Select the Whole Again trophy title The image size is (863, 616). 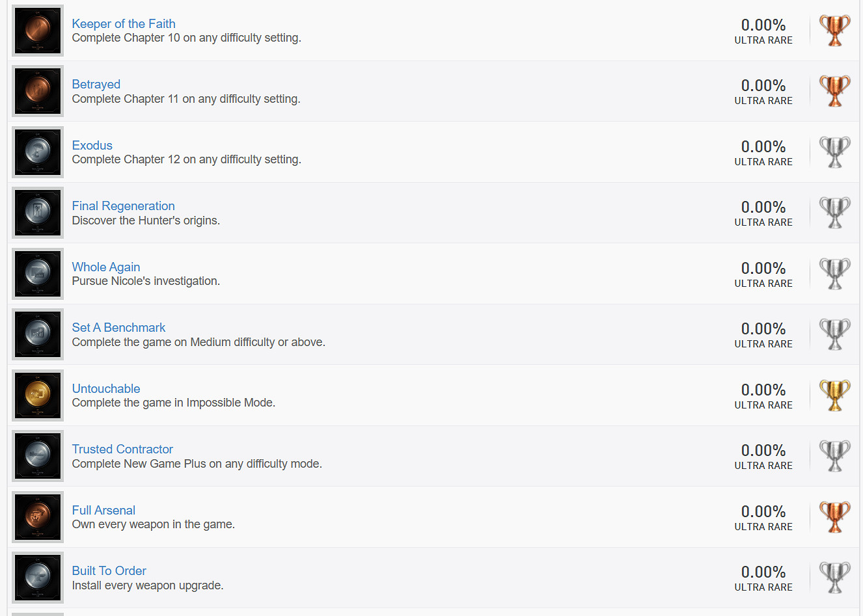point(105,267)
